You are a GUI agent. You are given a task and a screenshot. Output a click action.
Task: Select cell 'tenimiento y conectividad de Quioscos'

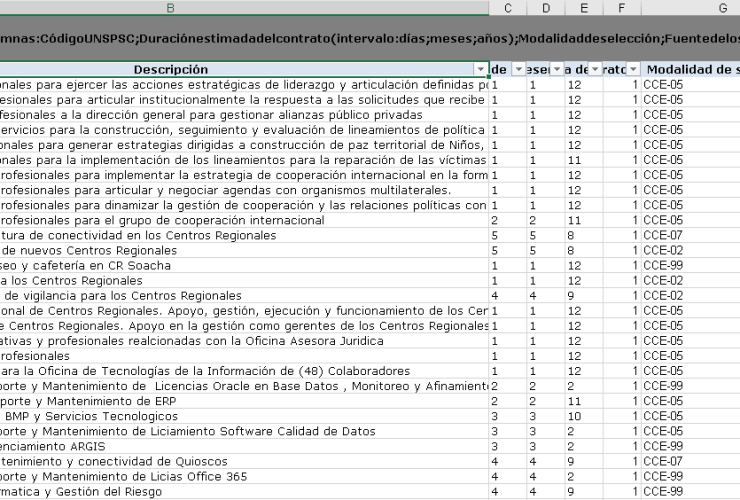click(244, 461)
